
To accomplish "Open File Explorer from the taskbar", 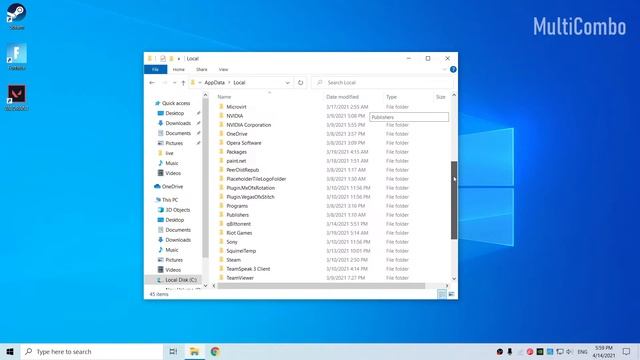I will (194, 351).
